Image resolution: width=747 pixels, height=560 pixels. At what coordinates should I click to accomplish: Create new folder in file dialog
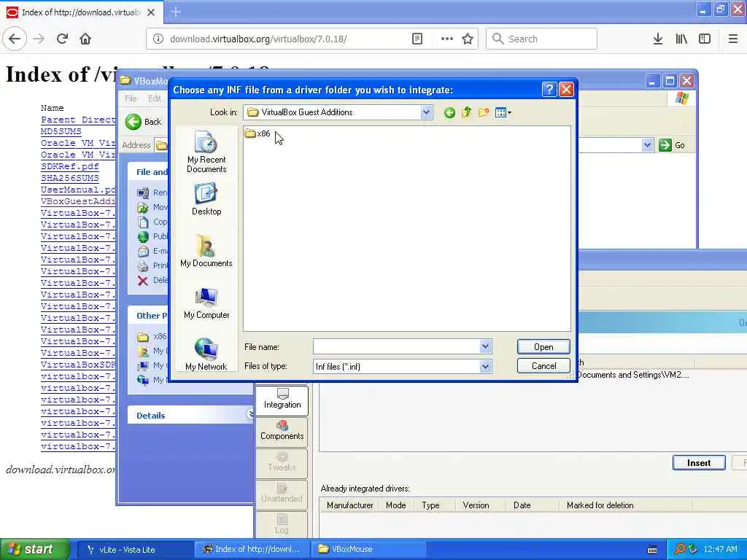coord(484,112)
